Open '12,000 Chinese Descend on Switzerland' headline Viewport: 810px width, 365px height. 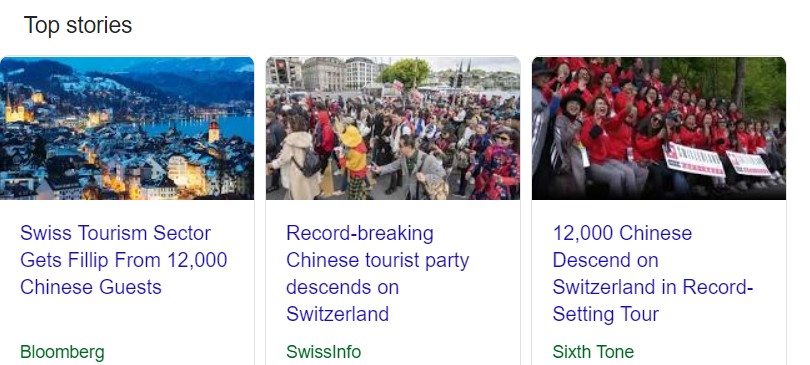[x=653, y=273]
